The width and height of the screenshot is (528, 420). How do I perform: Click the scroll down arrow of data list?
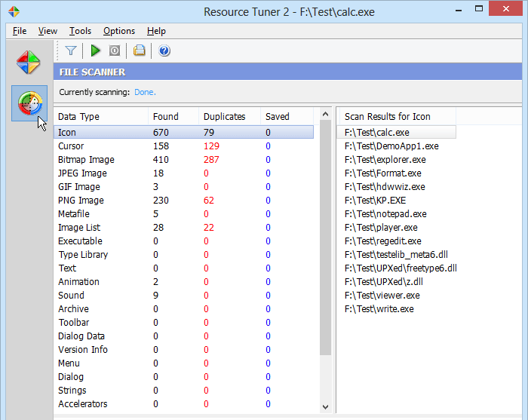pyautogui.click(x=325, y=407)
